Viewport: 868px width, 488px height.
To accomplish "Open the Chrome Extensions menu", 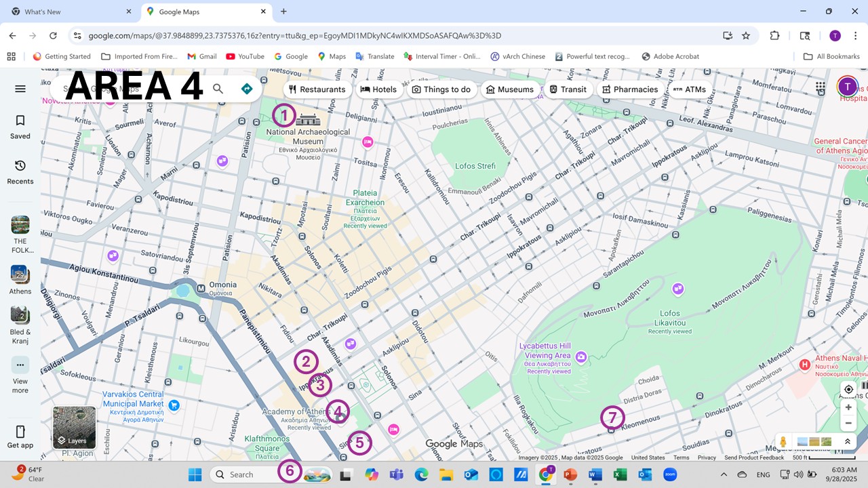I will pos(774,35).
